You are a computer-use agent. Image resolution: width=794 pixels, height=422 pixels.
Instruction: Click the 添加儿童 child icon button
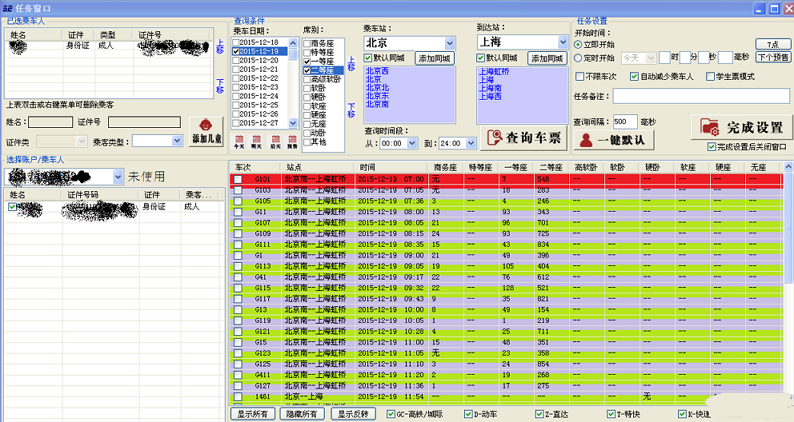(206, 132)
